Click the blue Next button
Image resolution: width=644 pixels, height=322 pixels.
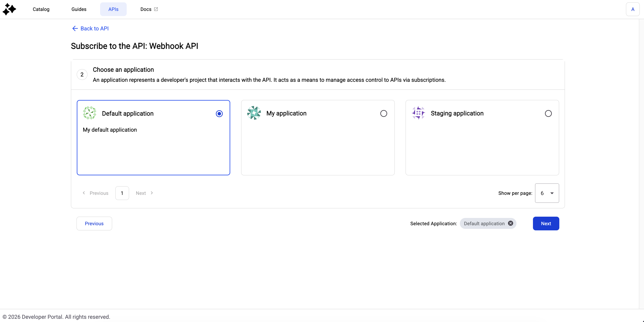tap(546, 223)
